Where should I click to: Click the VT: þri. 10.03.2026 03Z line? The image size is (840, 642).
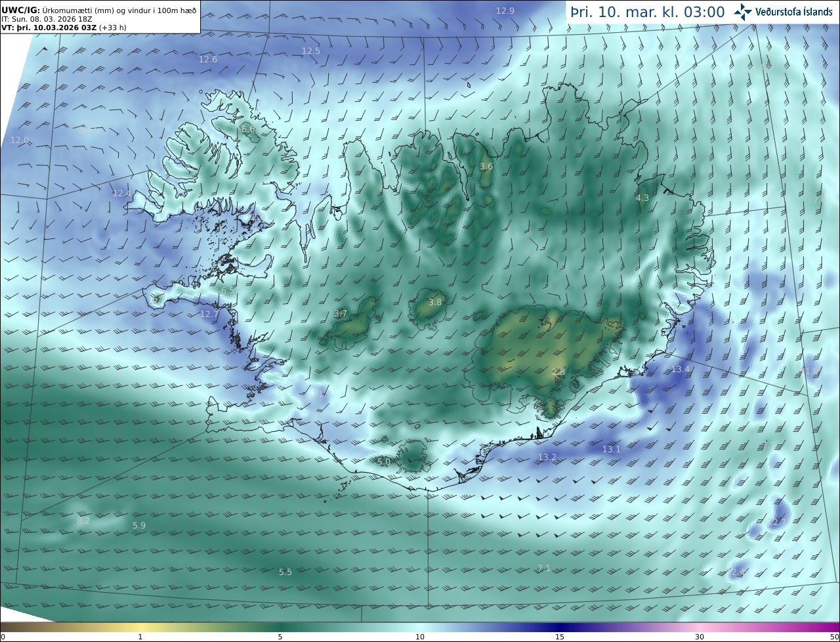(64, 28)
